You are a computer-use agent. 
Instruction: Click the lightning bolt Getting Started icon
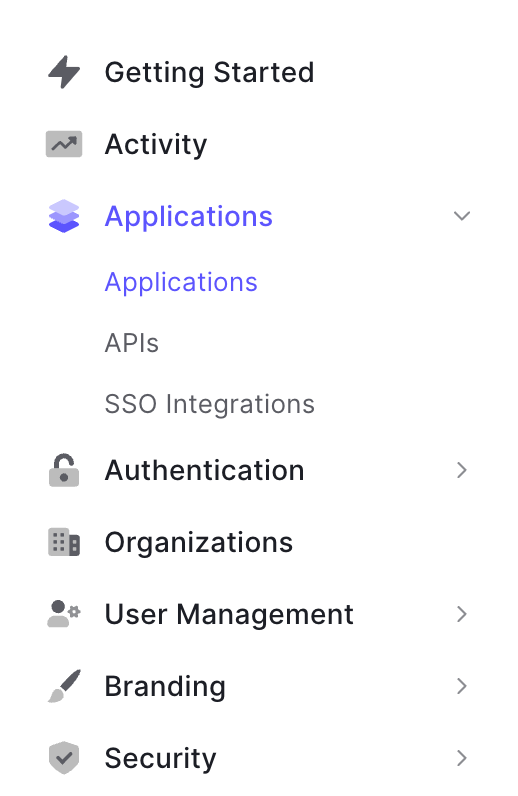(x=64, y=72)
